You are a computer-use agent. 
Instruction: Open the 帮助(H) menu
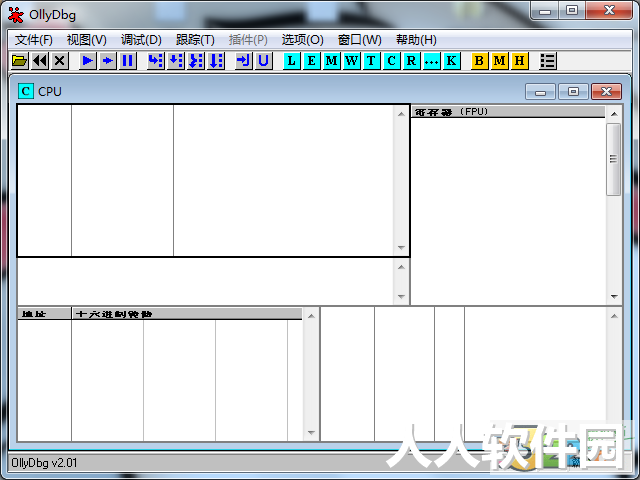pyautogui.click(x=416, y=40)
